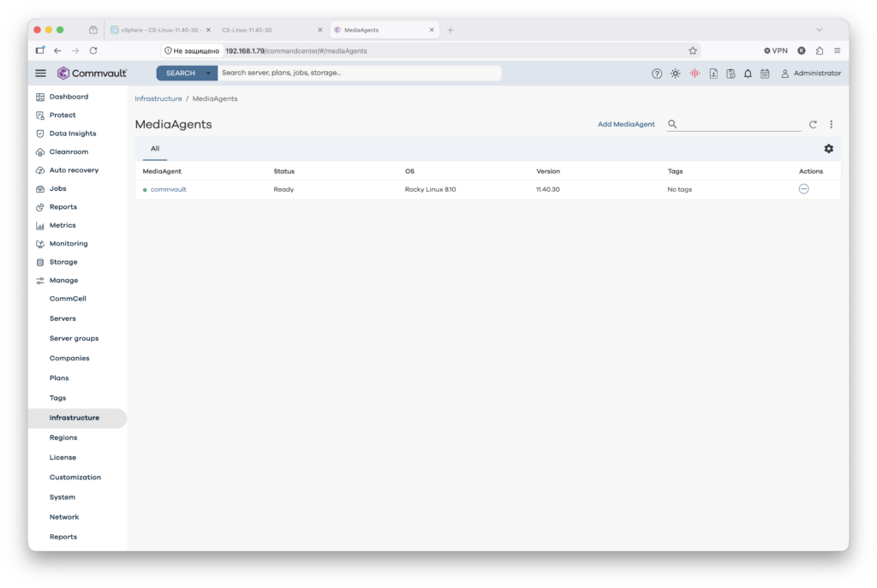
Task: Open Auto recovery in sidebar
Action: (74, 170)
